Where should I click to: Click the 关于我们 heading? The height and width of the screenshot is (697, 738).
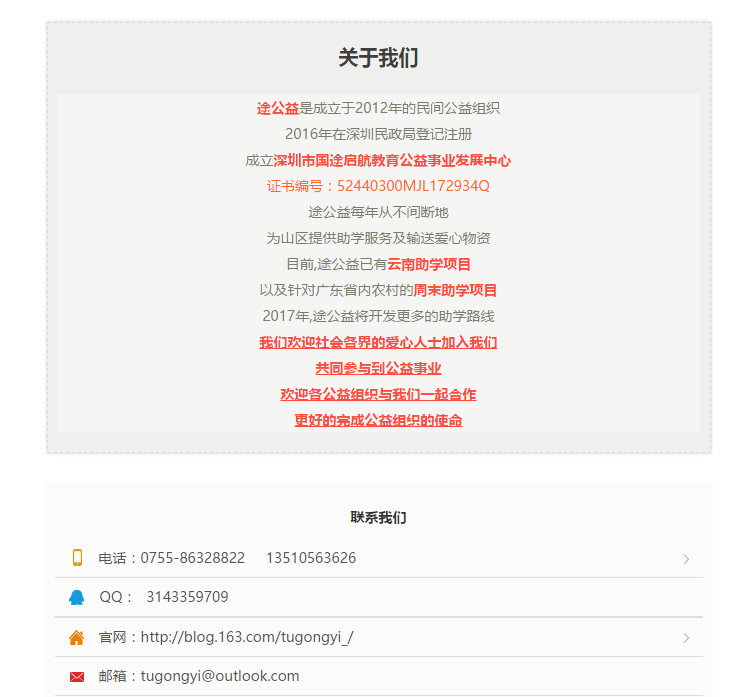[x=378, y=57]
